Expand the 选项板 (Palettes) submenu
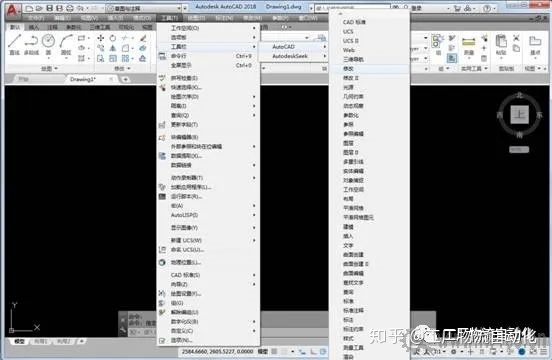 [x=208, y=37]
